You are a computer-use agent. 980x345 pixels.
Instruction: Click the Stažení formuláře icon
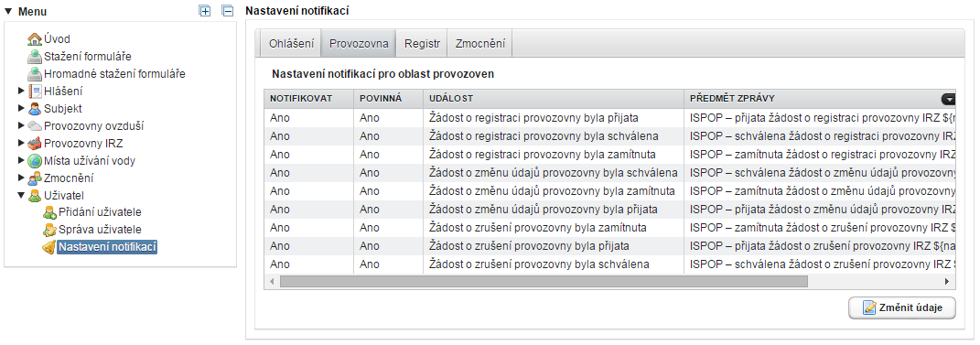35,57
